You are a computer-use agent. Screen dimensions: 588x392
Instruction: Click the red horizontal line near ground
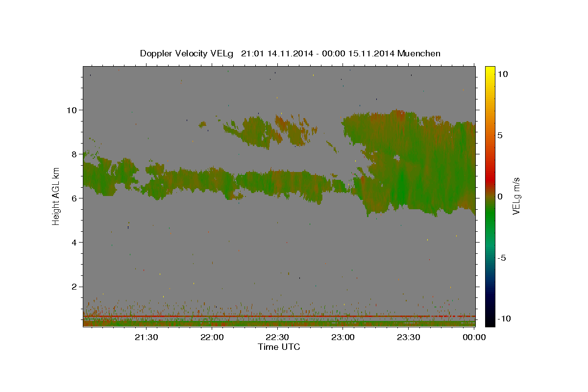point(279,317)
